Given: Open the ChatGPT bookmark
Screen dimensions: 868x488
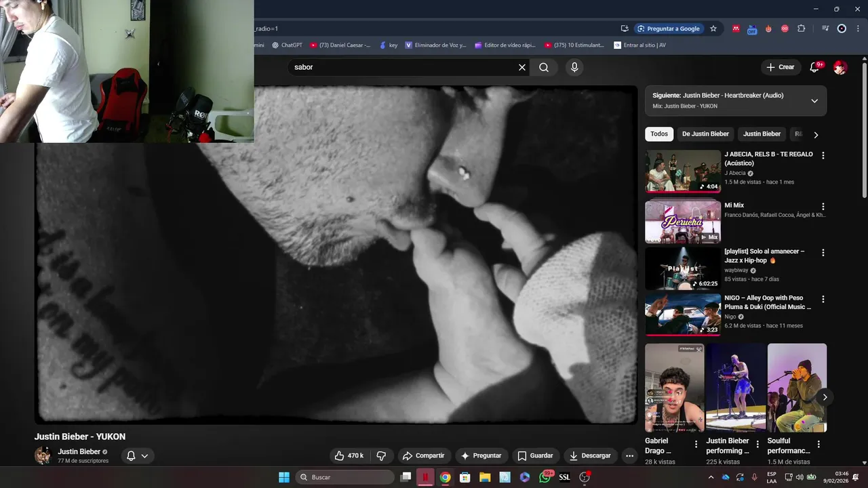Looking at the screenshot, I should [x=287, y=45].
